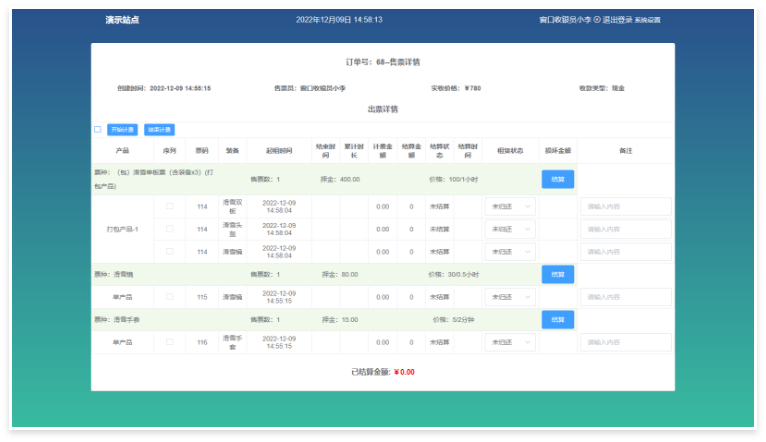This screenshot has height=442, width=766.
Task: Check the box for the 滑雪头盔 row
Action: [170, 229]
